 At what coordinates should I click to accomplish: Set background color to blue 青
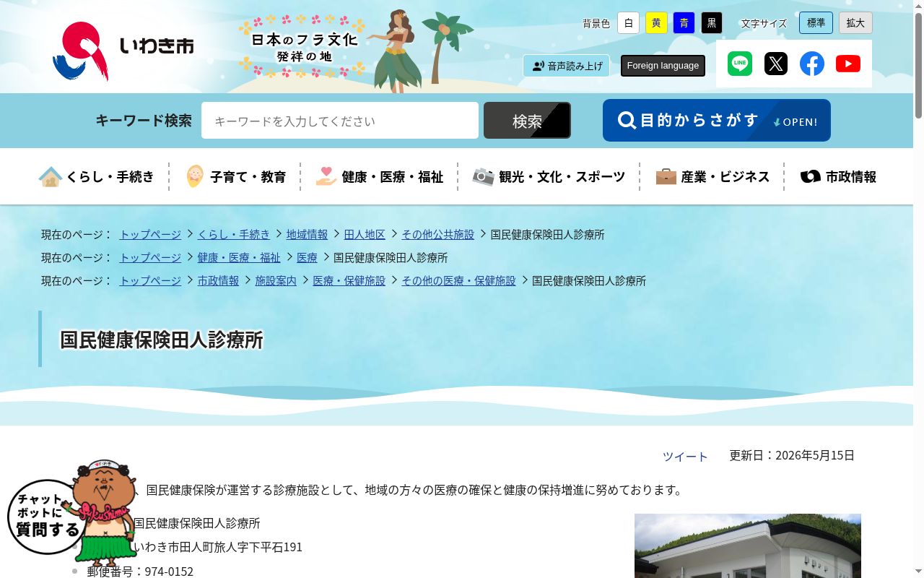684,23
